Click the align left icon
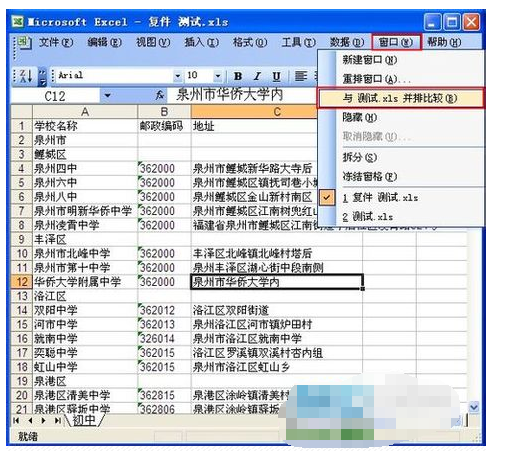The width and height of the screenshot is (507, 451). (x=301, y=76)
